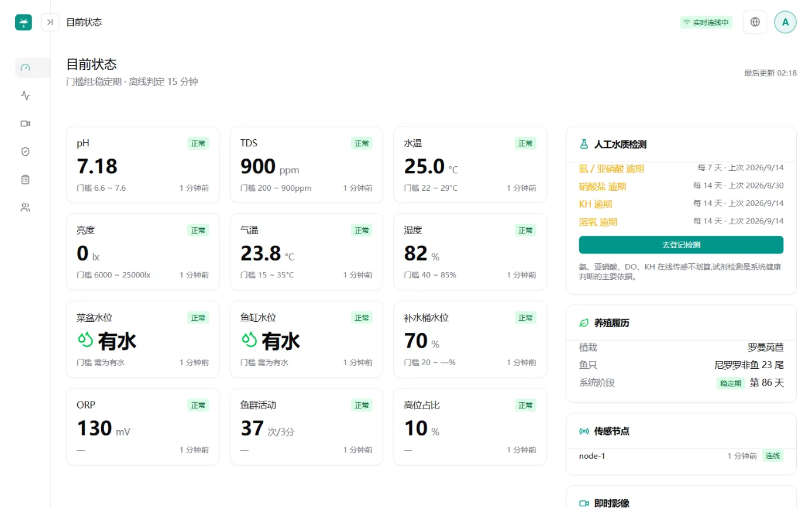Open the 鱼群活动 reading 37 次/3分
Image resolution: width=812 pixels, height=508 pixels.
(268, 428)
